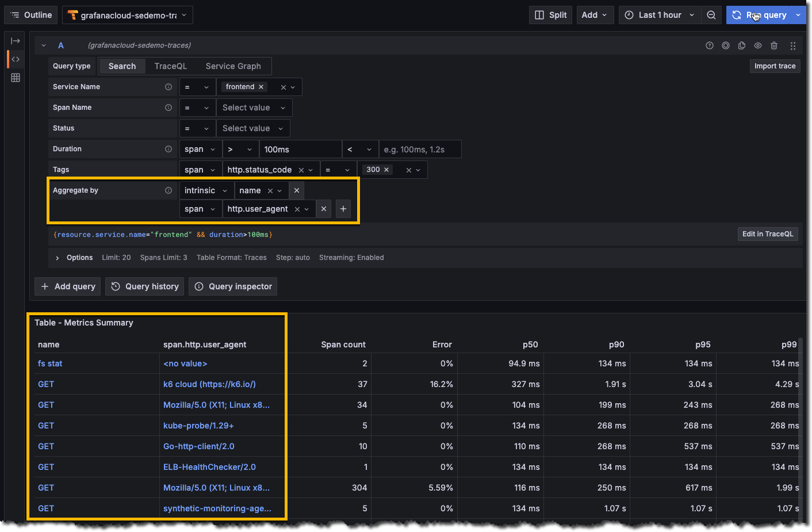Click the zoom out time range icon

click(711, 14)
